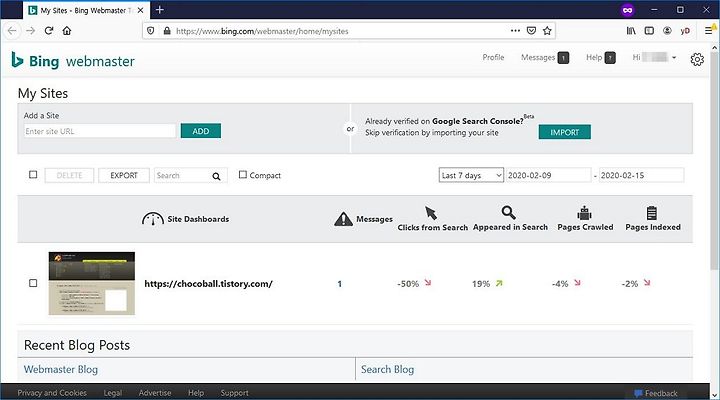720x400 pixels.
Task: Click the -50% clicks from search value
Action: coord(408,284)
